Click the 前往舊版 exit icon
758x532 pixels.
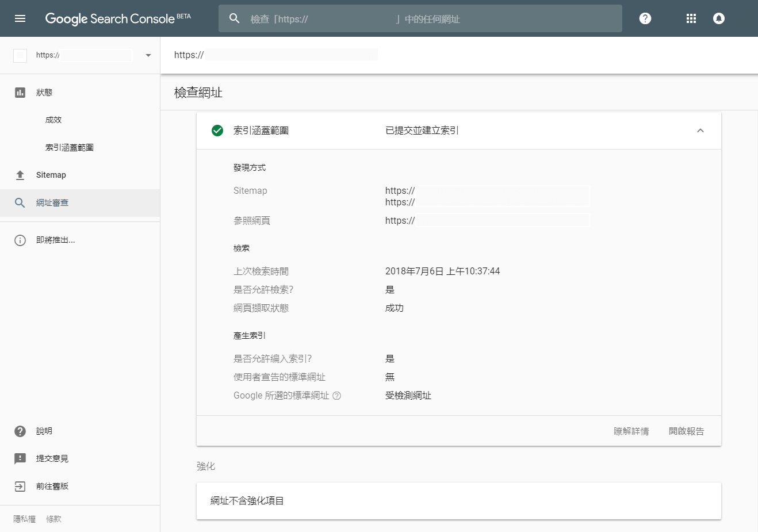(x=20, y=486)
